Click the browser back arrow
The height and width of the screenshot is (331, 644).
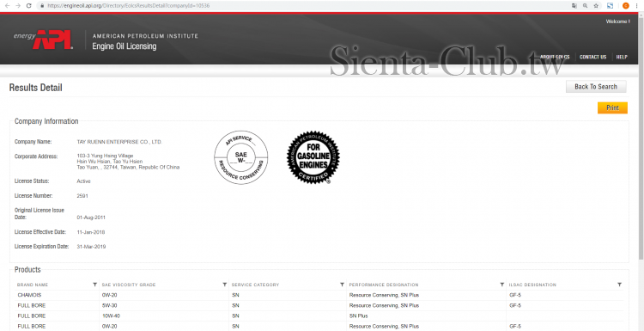click(x=7, y=6)
